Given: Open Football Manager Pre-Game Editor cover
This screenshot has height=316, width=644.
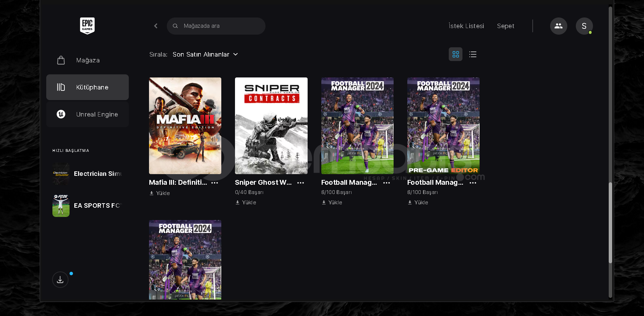Looking at the screenshot, I should coord(443,126).
